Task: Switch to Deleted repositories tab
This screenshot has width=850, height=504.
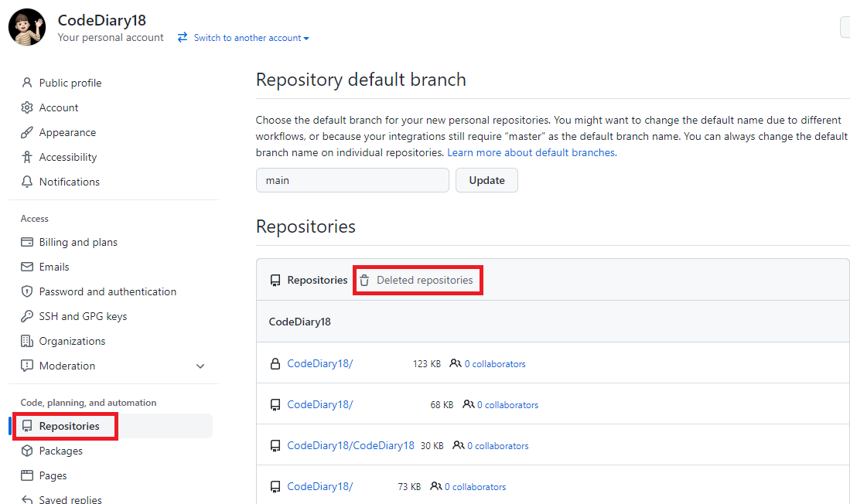Action: point(425,280)
